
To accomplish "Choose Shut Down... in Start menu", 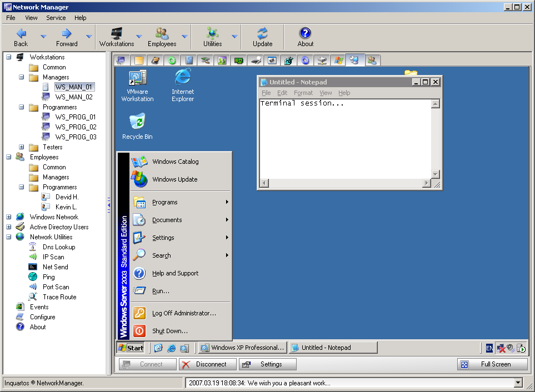I will pos(181,331).
